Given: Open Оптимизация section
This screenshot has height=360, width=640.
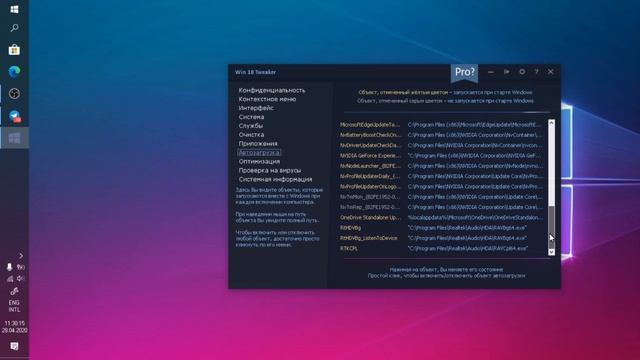Looking at the screenshot, I should [x=259, y=162].
